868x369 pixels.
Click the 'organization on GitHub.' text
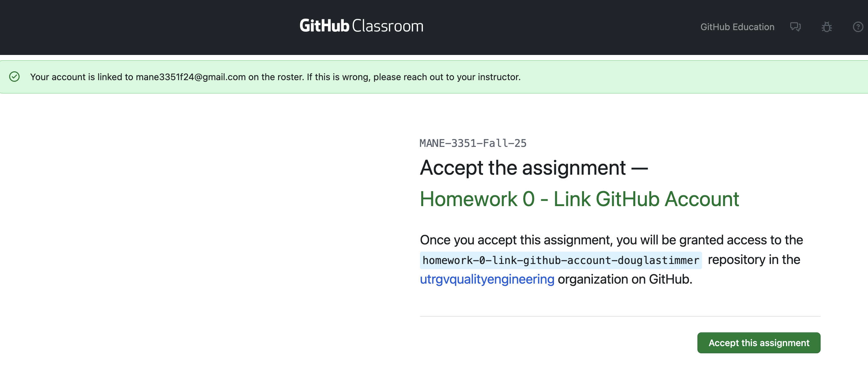pyautogui.click(x=625, y=279)
